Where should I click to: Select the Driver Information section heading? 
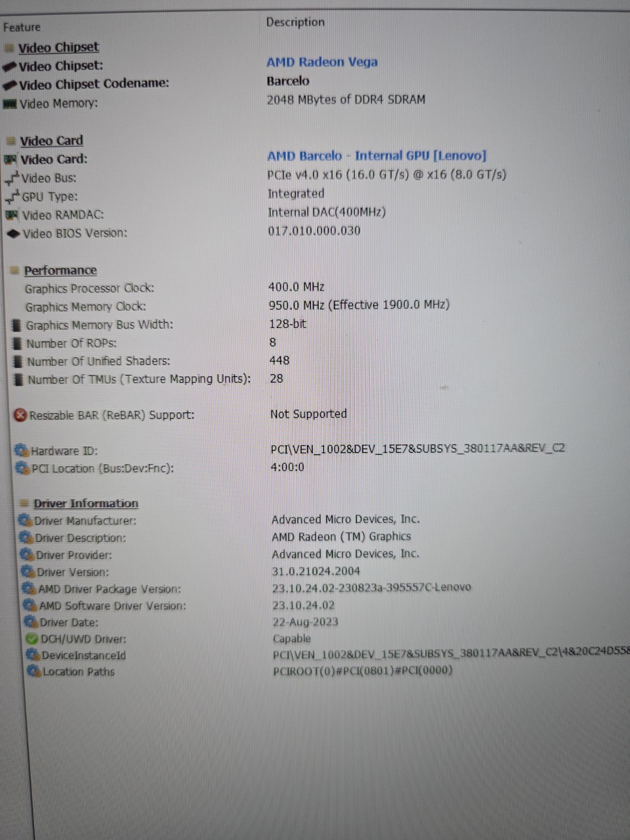[x=86, y=503]
